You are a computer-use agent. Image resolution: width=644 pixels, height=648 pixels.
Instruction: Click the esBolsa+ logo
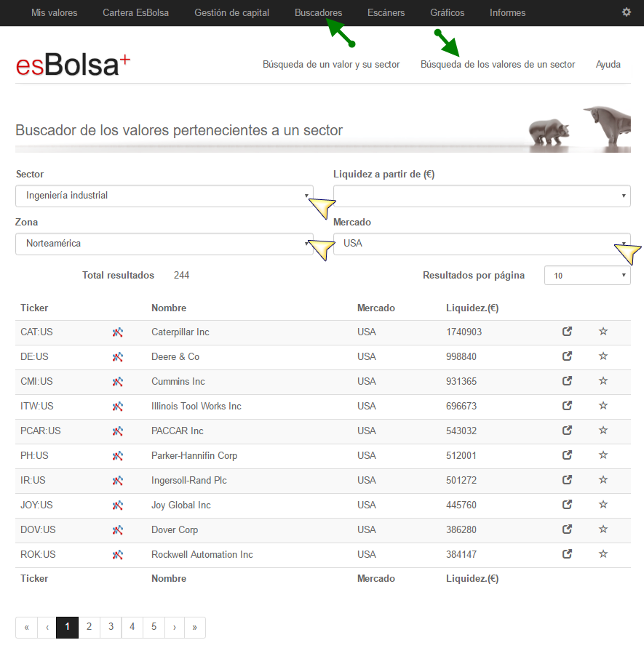pos(73,64)
